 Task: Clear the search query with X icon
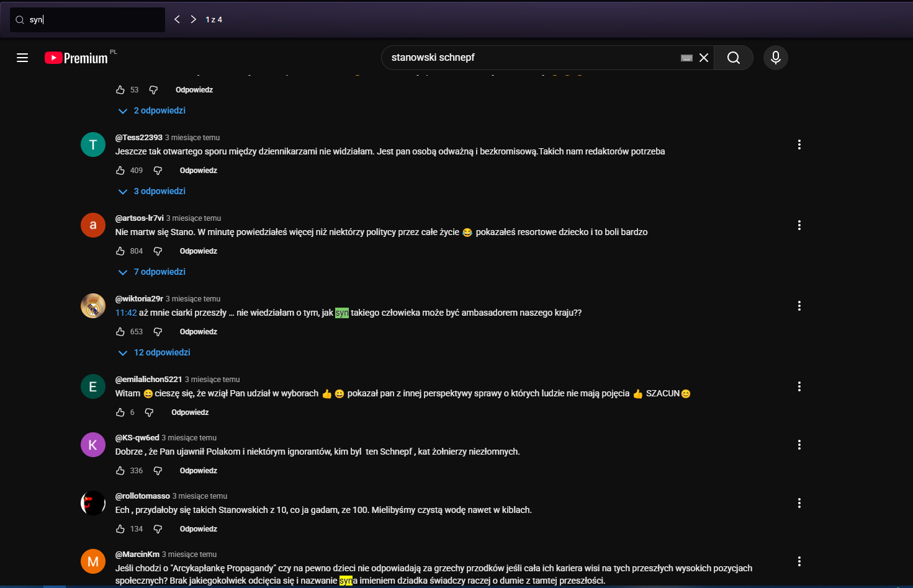pyautogui.click(x=704, y=58)
